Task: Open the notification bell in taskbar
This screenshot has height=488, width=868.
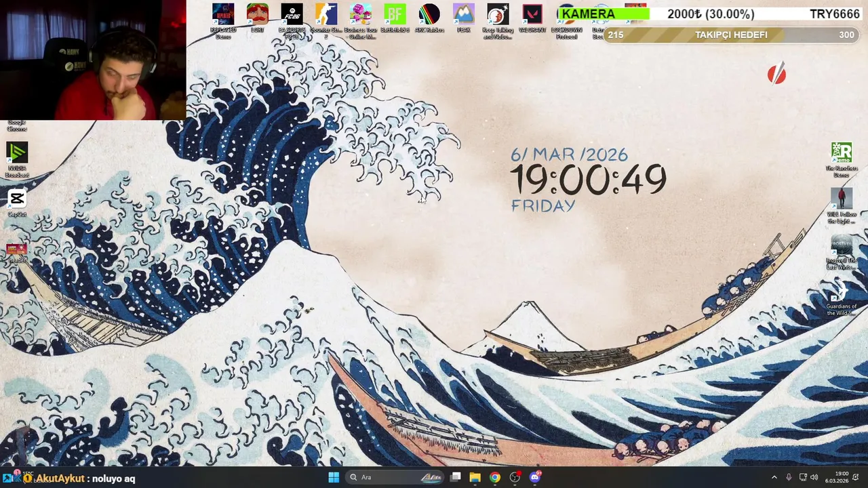Action: (856, 477)
